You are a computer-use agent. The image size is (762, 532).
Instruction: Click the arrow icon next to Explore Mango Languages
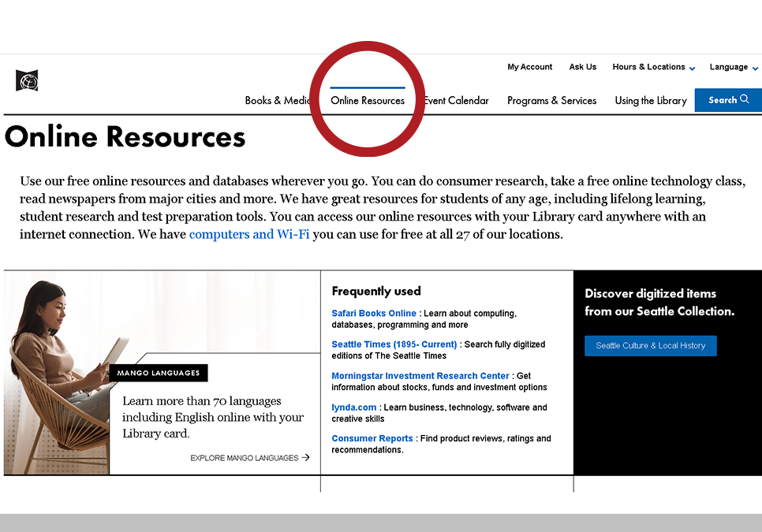305,457
